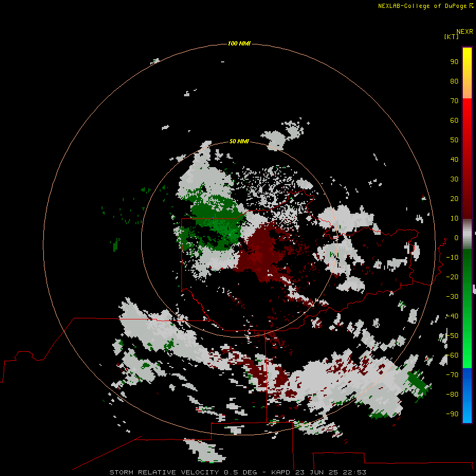476x476 pixels.
Task: Select the 30 value on velocity scale
Action: coord(454,179)
